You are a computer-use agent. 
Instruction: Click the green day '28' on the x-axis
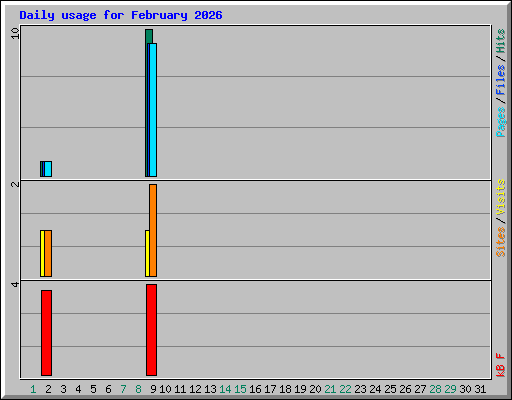click(x=435, y=389)
